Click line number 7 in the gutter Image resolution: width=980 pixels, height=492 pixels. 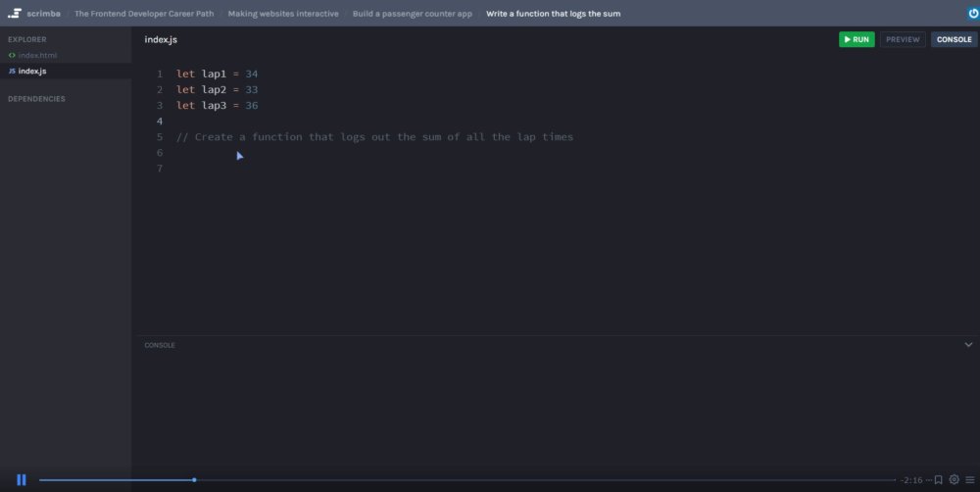[160, 169]
